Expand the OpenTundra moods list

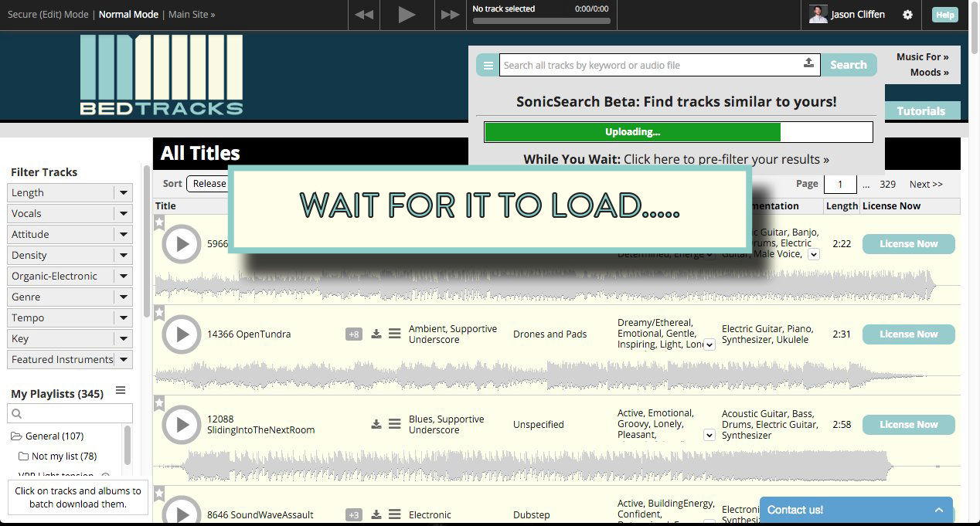click(709, 345)
